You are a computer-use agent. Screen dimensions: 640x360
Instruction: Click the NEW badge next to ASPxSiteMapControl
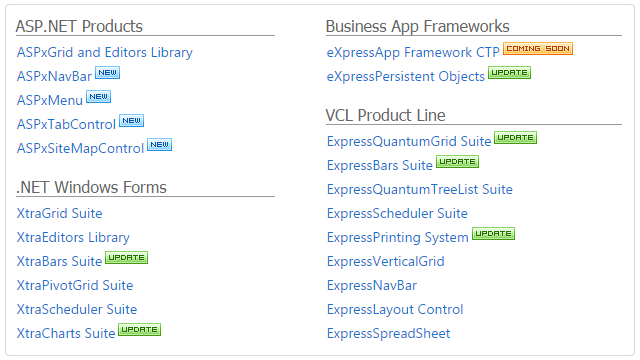coord(159,145)
